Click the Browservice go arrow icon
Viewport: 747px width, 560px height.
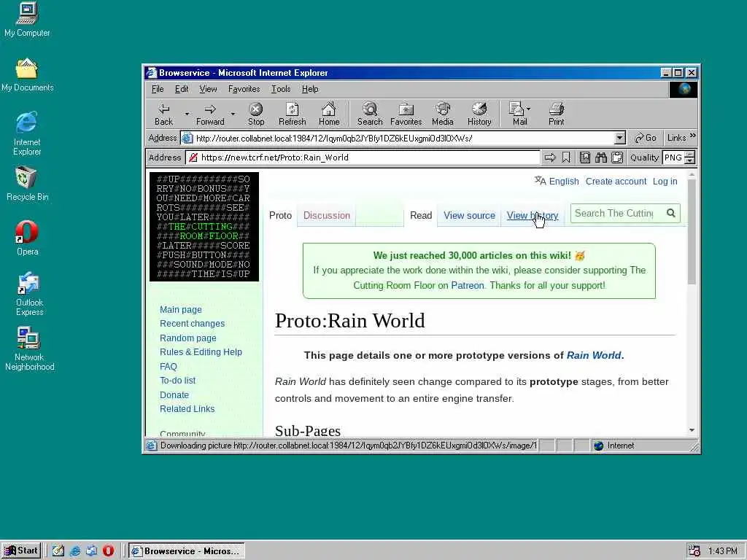point(550,157)
